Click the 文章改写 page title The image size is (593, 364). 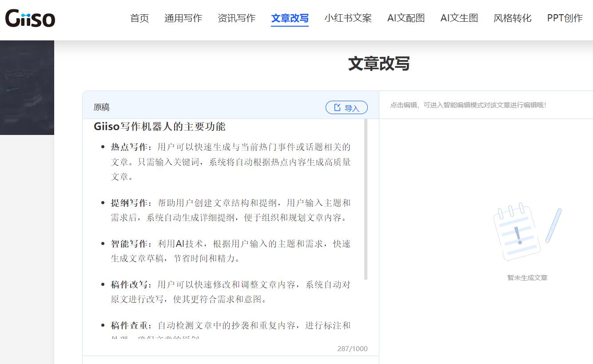pos(379,64)
